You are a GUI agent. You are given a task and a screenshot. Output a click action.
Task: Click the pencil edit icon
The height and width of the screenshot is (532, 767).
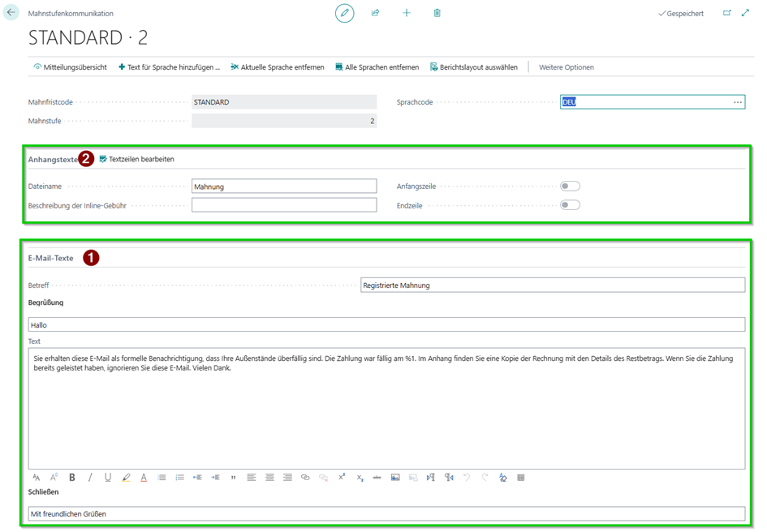tap(345, 13)
